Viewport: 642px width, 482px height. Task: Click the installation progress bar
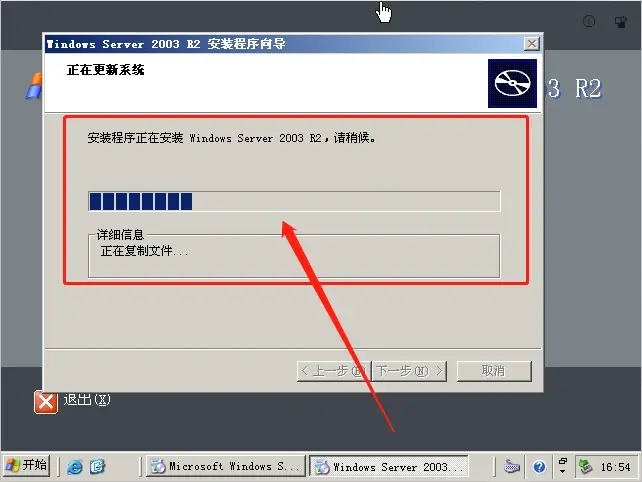[x=294, y=201]
